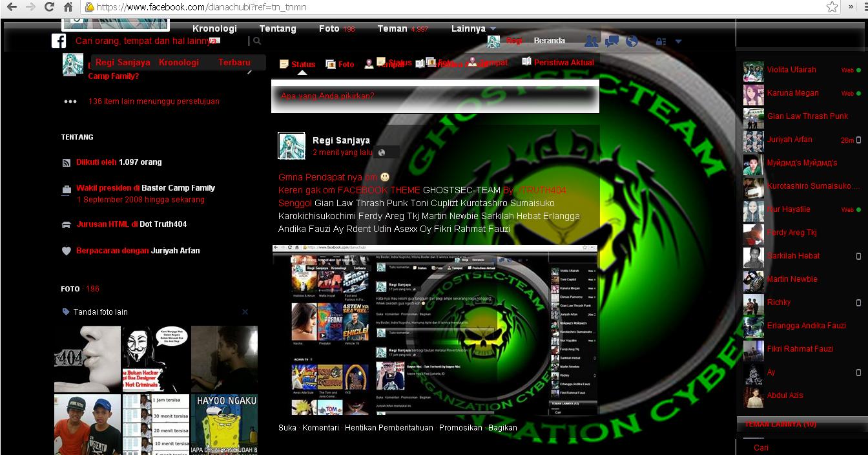Click Suka on the post
Viewport: 868px width, 455px height.
click(287, 428)
